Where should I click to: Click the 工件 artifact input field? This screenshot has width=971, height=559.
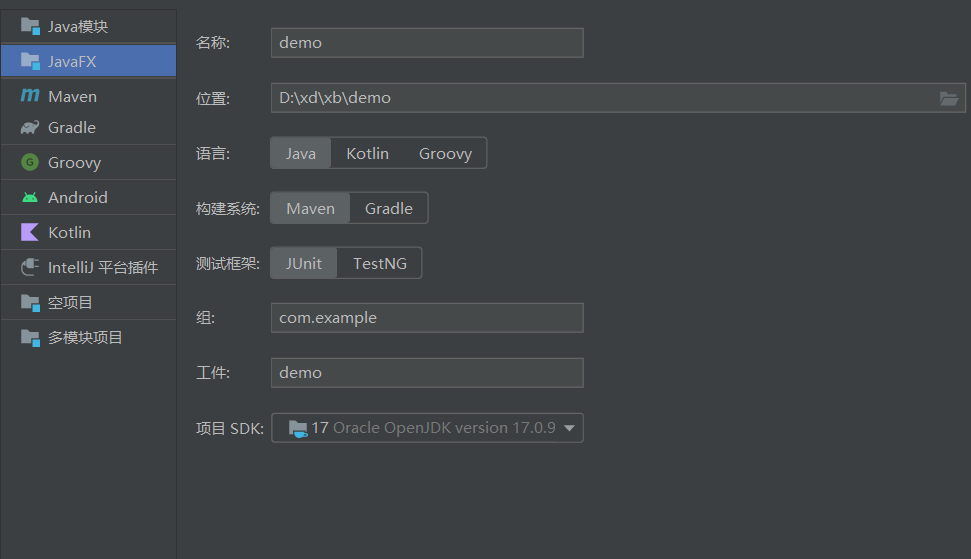click(x=427, y=373)
